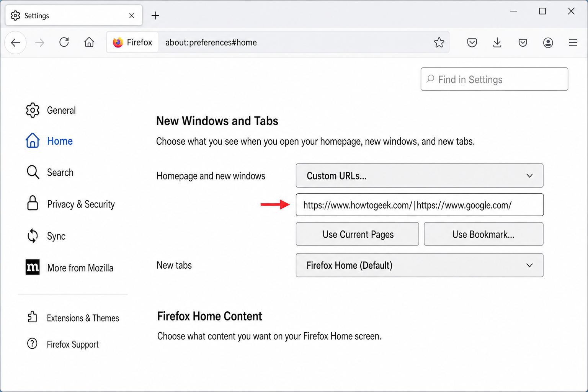Click the Find in Settings search box
Screen dimensions: 588x392
[494, 79]
